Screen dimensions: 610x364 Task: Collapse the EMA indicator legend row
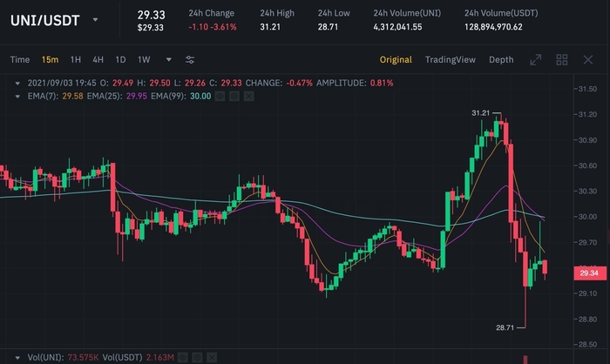click(19, 96)
